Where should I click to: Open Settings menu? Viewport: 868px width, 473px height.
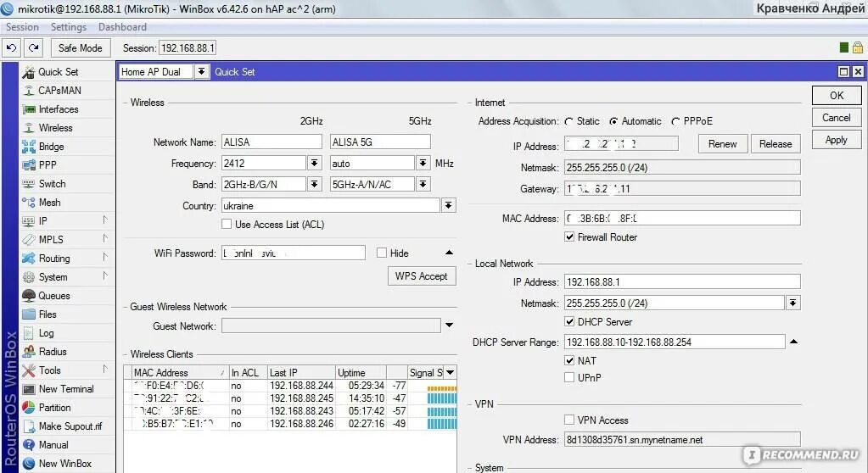(x=69, y=27)
